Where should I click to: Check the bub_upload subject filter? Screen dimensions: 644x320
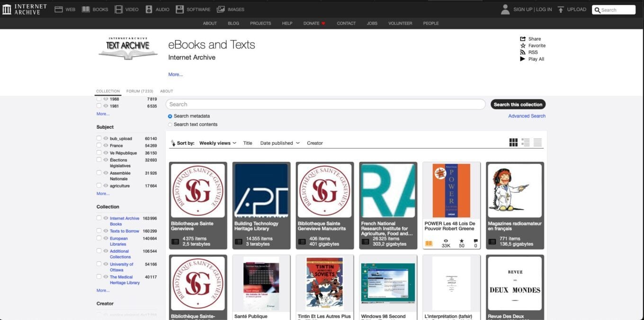[99, 138]
